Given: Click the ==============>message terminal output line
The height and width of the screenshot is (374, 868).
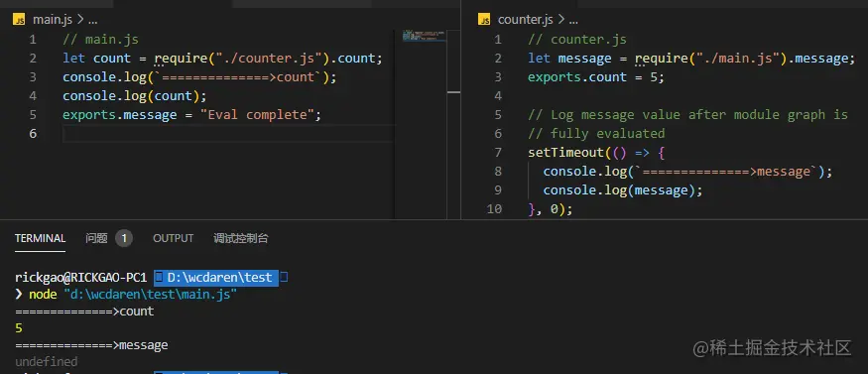Looking at the screenshot, I should (91, 345).
